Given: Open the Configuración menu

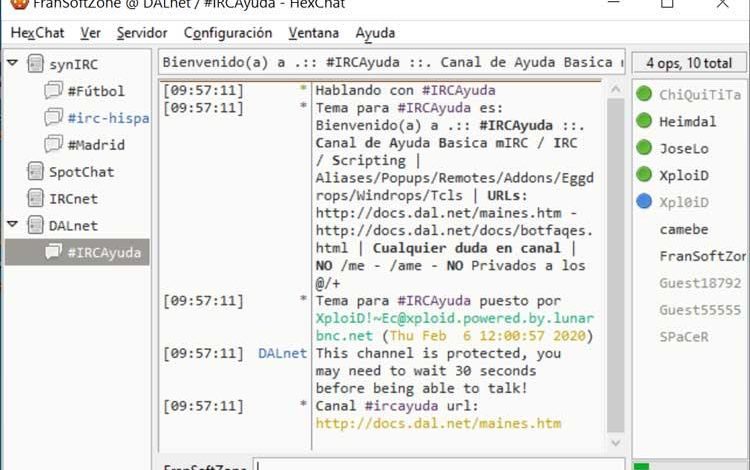Looking at the screenshot, I should 228,33.
